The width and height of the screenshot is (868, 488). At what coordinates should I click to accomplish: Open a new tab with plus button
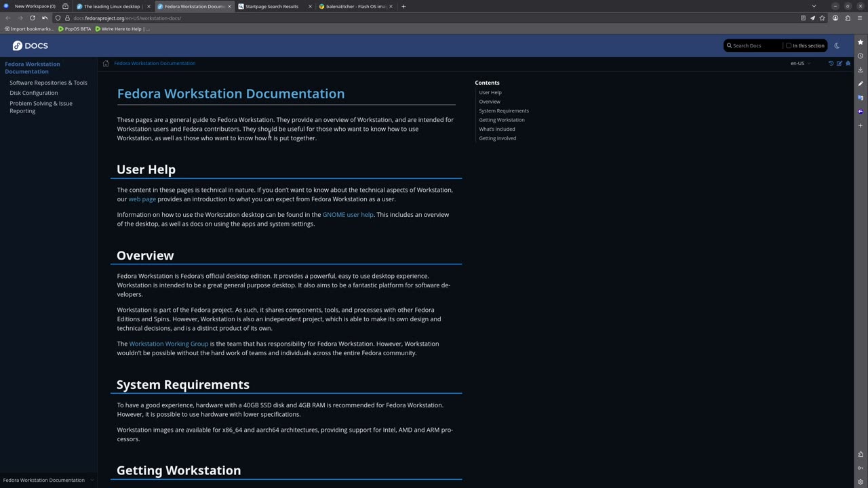pos(403,6)
